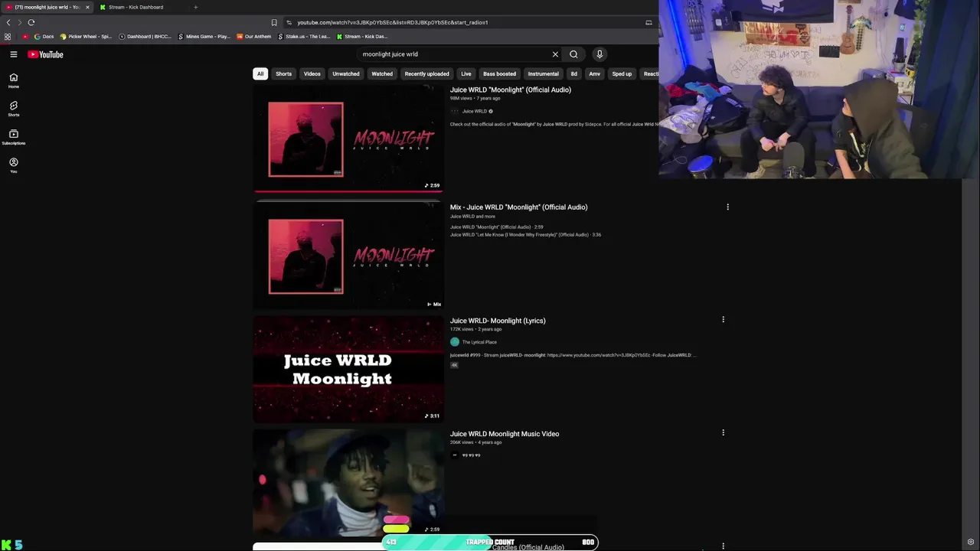Select the Amv filter chip

[595, 74]
